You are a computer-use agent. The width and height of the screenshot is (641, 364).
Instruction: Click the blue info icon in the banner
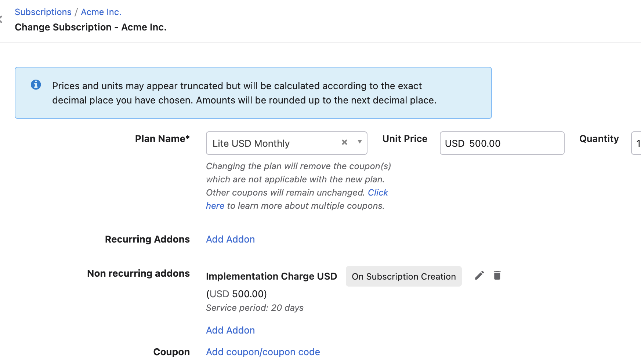(x=36, y=85)
